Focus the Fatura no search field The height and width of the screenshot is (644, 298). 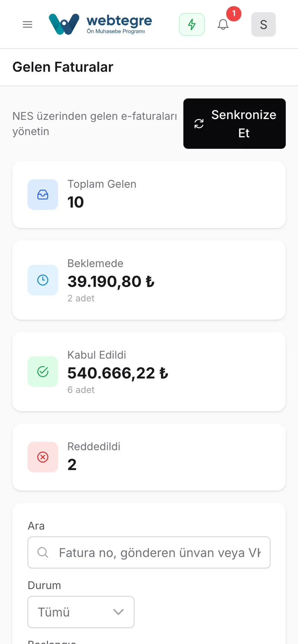149,552
